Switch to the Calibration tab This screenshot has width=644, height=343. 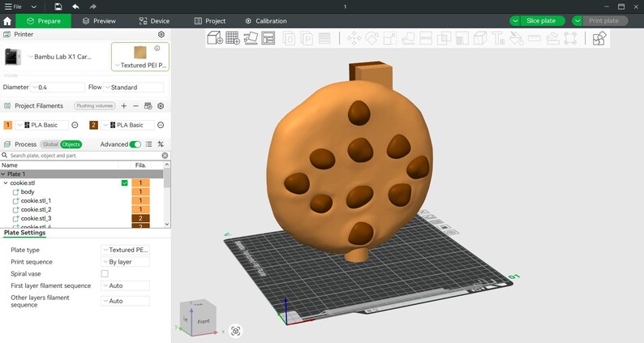pos(266,21)
